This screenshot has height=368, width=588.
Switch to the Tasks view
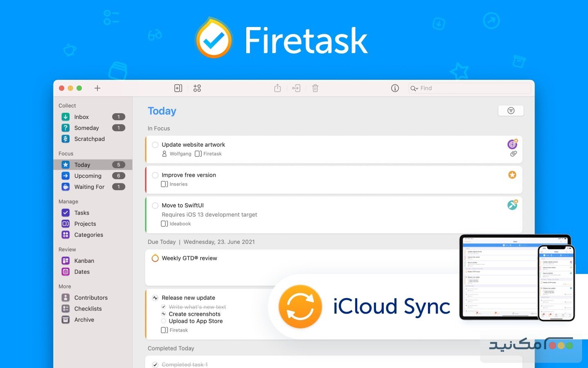(x=82, y=213)
